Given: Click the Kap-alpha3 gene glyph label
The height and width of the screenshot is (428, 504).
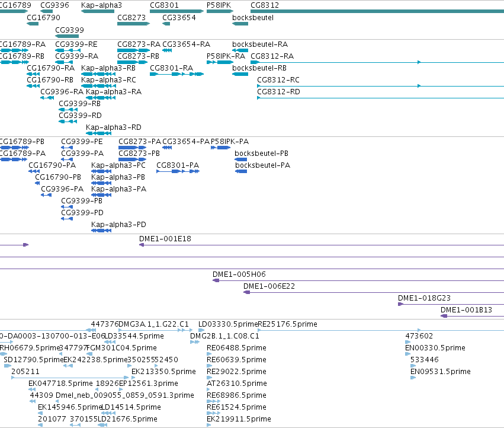Looking at the screenshot, I should tap(102, 5).
